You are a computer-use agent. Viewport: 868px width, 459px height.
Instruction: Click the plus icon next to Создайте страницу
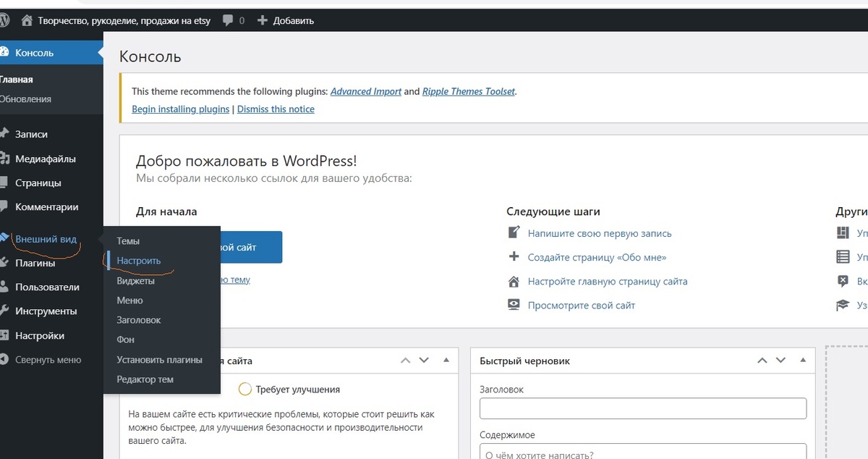click(514, 257)
